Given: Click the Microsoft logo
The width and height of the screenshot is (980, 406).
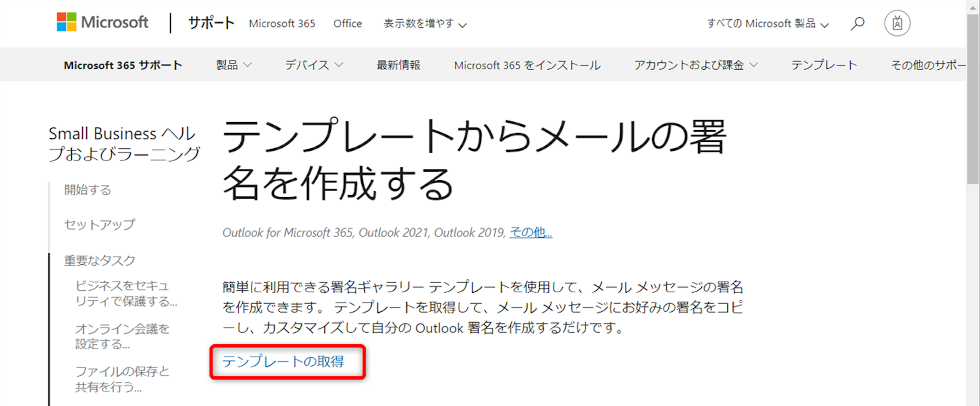Looking at the screenshot, I should 102,22.
